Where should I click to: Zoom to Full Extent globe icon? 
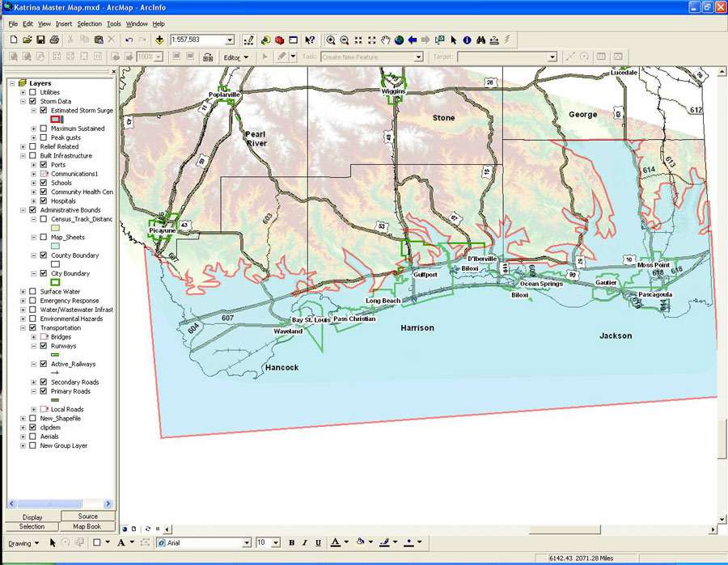[x=399, y=40]
